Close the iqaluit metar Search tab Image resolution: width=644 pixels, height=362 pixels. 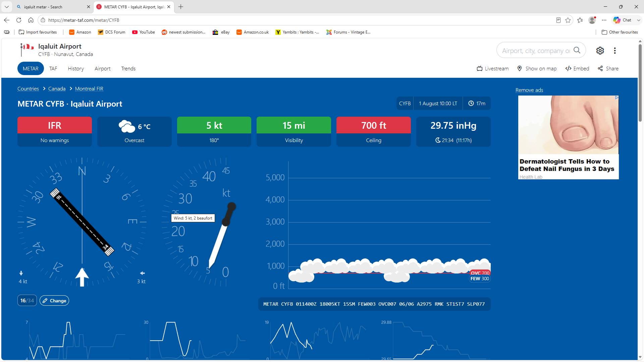point(89,7)
